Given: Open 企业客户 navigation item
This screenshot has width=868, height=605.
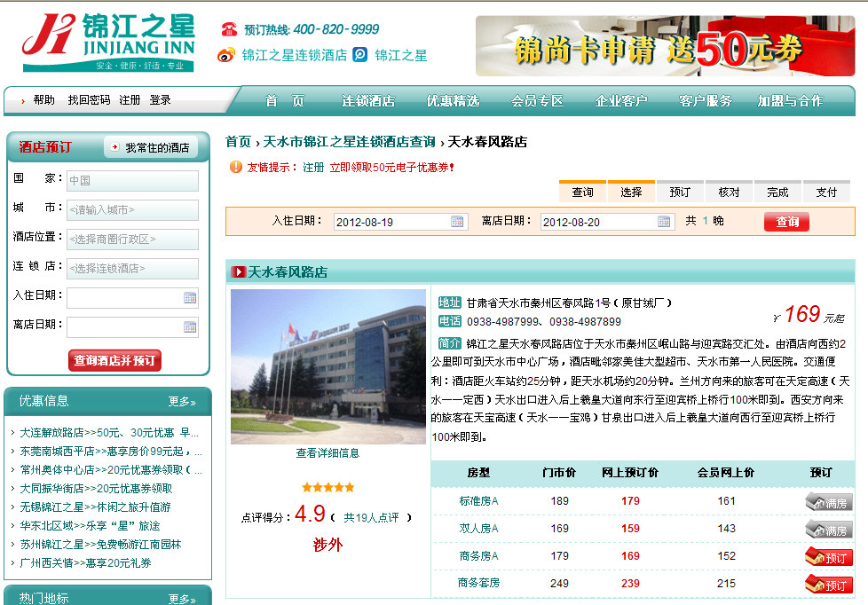Looking at the screenshot, I should click(x=621, y=101).
